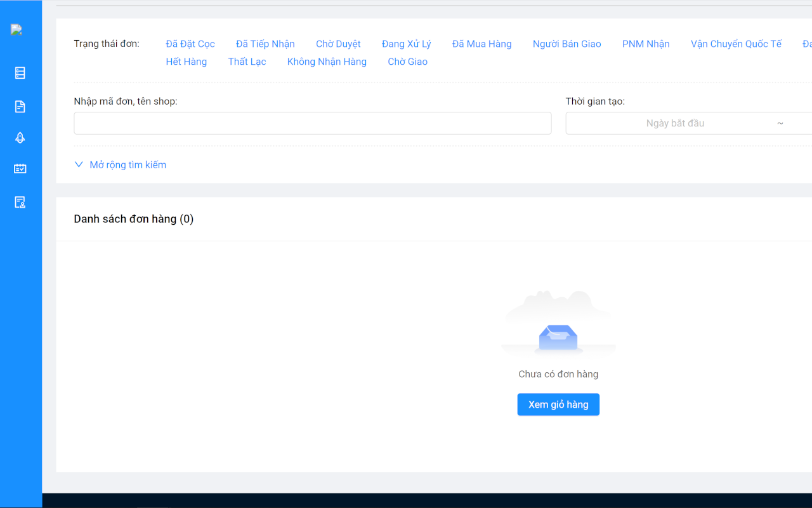Choose the Vận Chuyển Quốc Tế filter
This screenshot has height=508, width=812.
coord(736,44)
